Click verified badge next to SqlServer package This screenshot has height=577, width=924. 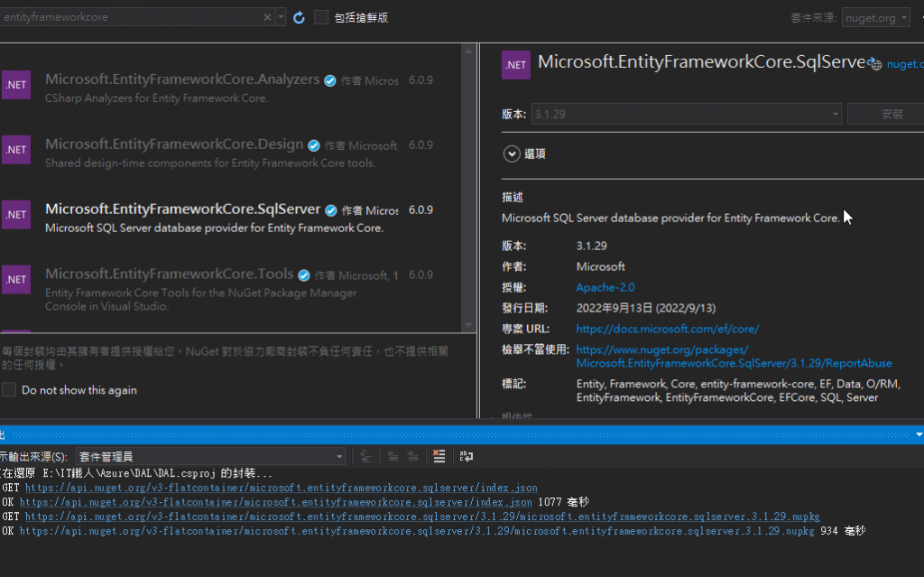tap(331, 210)
